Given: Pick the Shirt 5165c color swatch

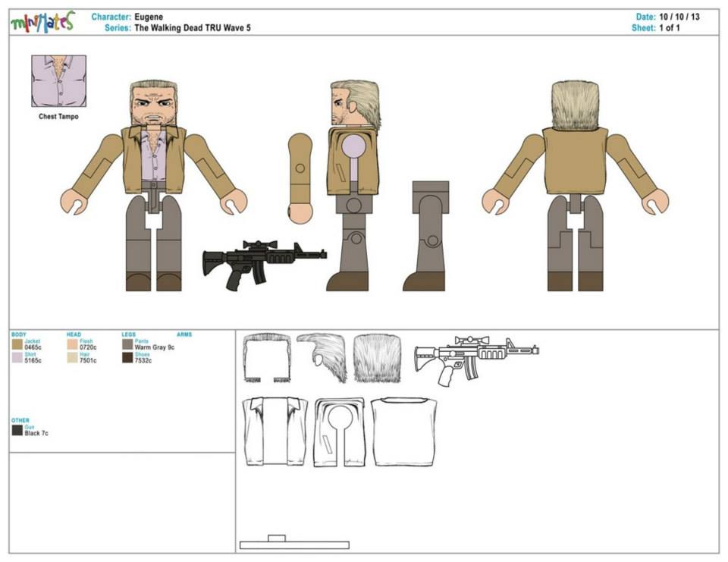Looking at the screenshot, I should point(17,358).
